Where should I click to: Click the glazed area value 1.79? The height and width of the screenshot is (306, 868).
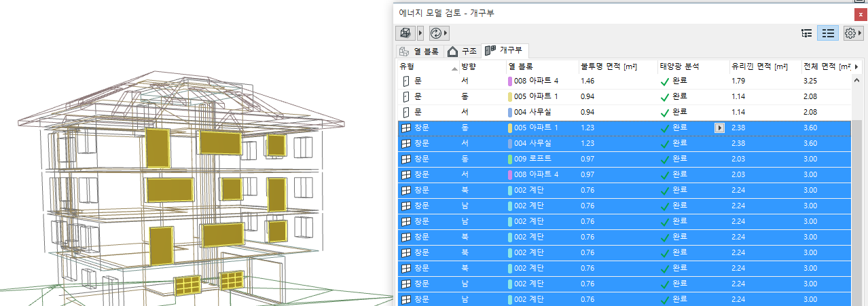point(739,81)
